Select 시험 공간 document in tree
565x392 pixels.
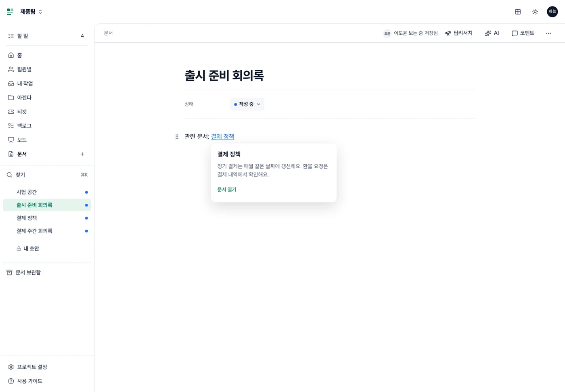(x=47, y=192)
